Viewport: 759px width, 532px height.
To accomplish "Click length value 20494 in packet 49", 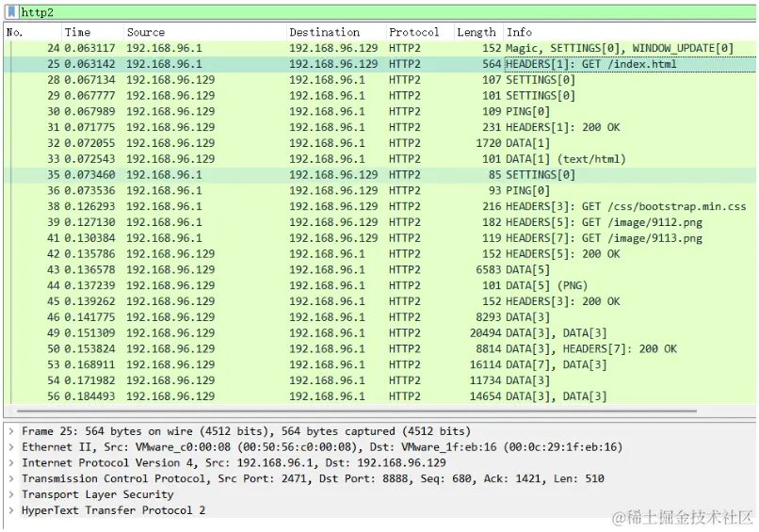I will 486,333.
